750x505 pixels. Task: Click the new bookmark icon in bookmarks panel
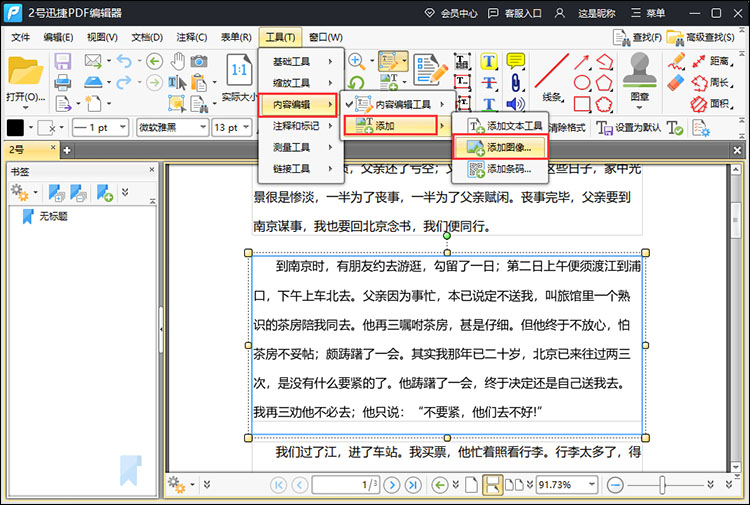tap(105, 193)
